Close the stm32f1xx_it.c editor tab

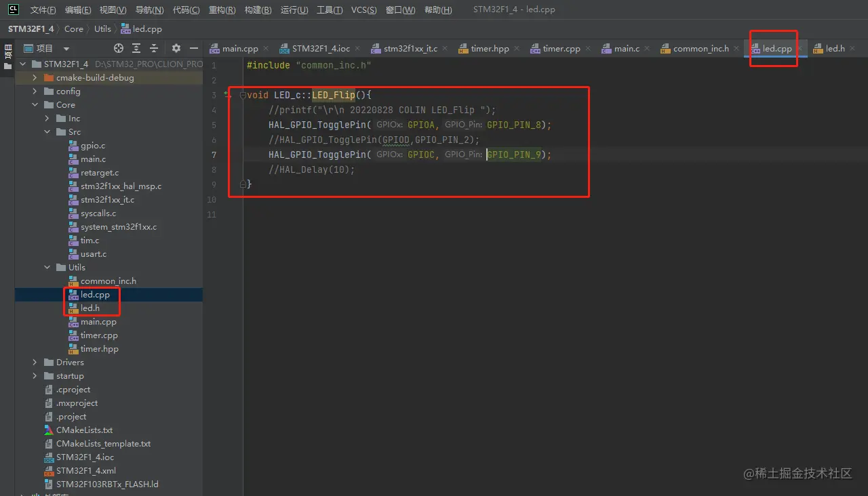pyautogui.click(x=445, y=49)
